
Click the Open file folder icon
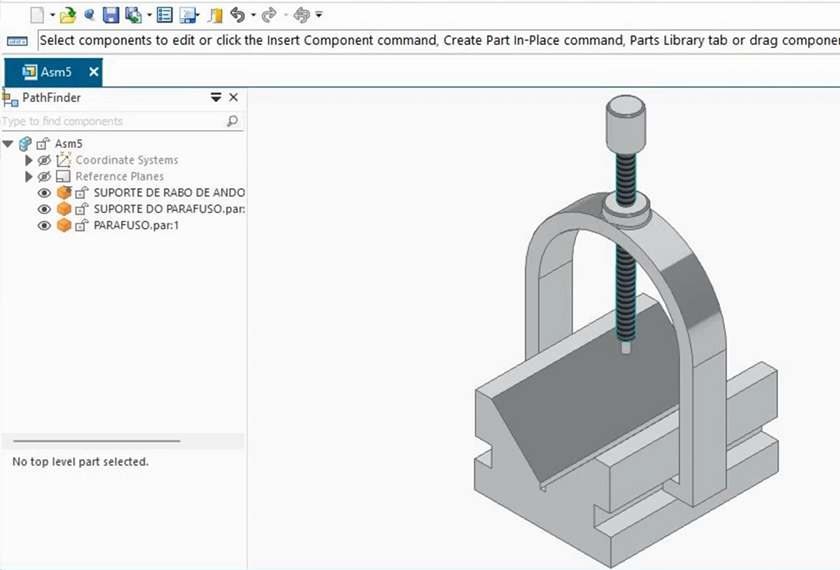68,15
